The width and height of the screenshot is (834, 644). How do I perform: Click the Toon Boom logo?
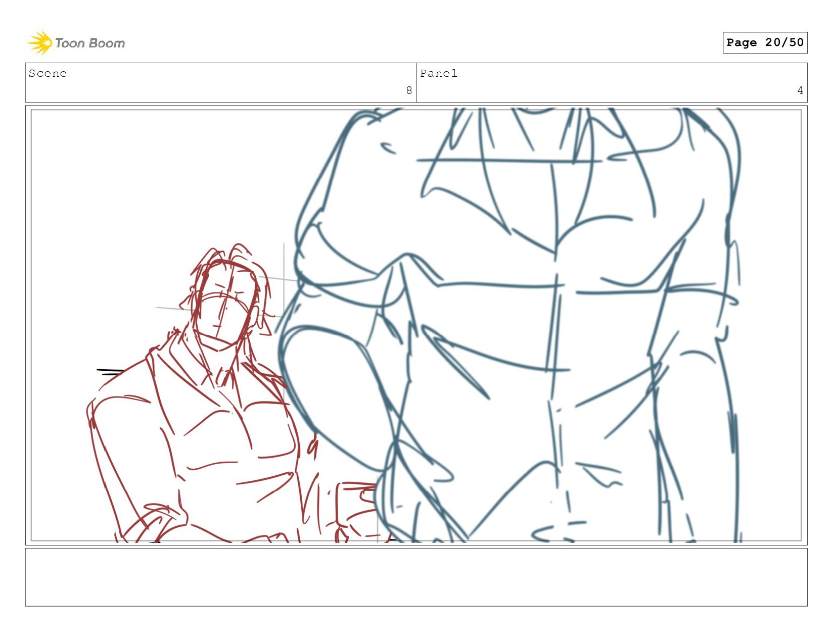click(x=76, y=43)
